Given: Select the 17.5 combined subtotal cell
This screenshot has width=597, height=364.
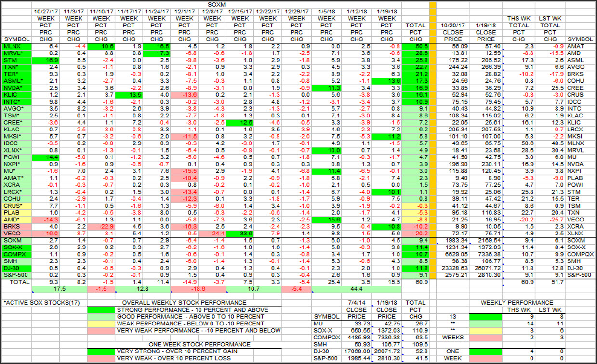Looking at the screenshot, I should pos(59,290).
